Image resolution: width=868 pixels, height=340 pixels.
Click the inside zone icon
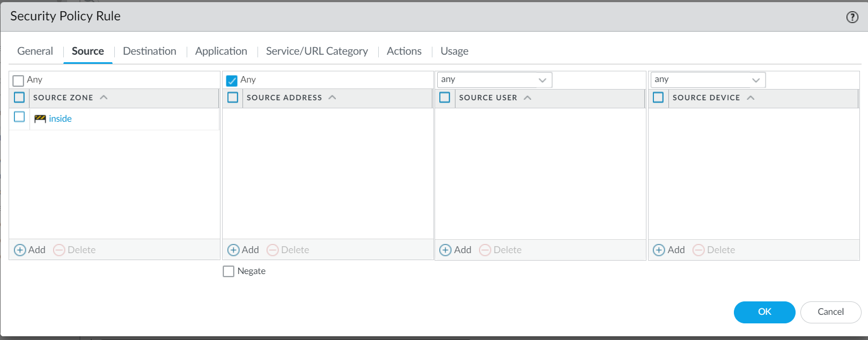(x=40, y=119)
